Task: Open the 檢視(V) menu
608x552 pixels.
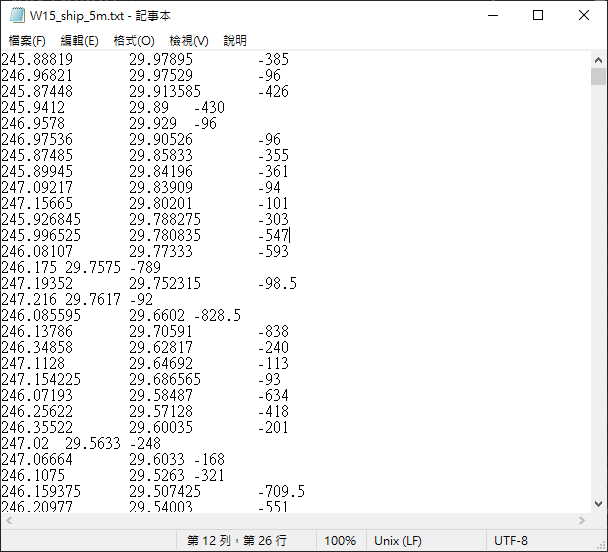Action: 189,41
